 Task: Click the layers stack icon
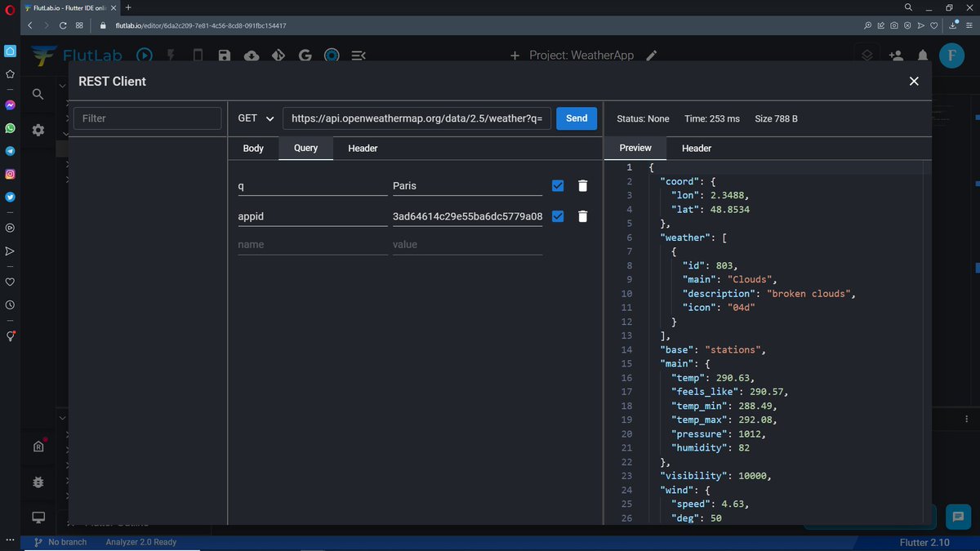[x=867, y=56]
